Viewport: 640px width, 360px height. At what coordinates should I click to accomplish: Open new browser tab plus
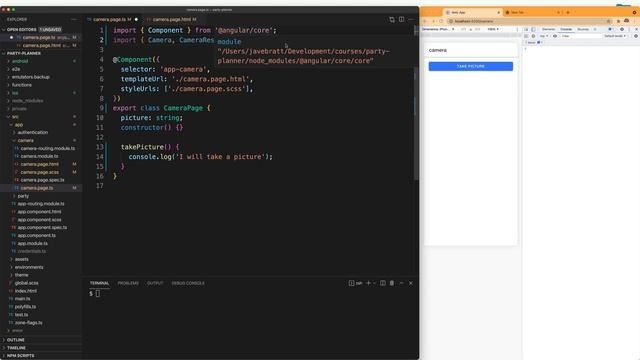(x=568, y=12)
